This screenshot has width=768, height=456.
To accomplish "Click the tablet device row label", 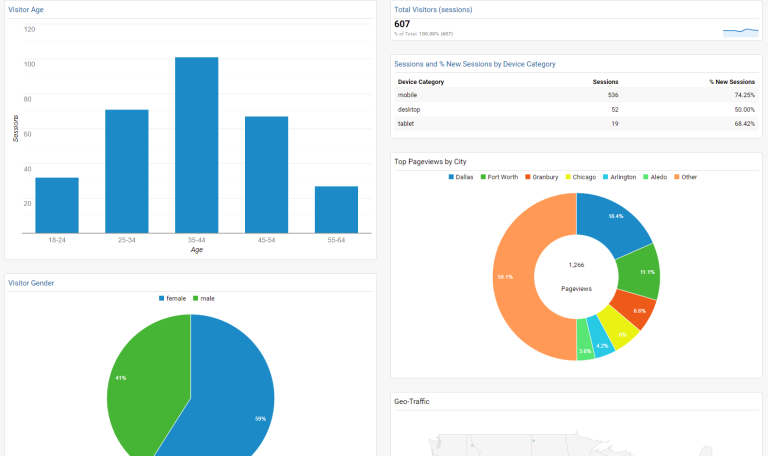I will 406,124.
